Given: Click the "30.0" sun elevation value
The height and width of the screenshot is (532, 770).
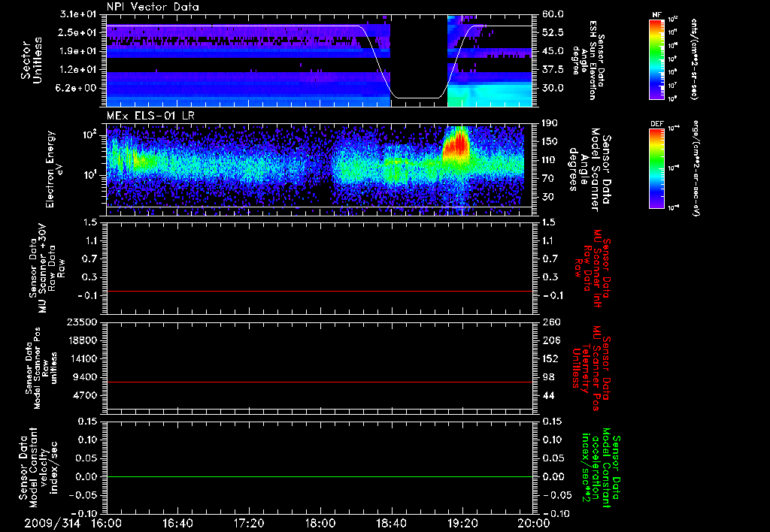Looking at the screenshot, I should click(x=553, y=88).
